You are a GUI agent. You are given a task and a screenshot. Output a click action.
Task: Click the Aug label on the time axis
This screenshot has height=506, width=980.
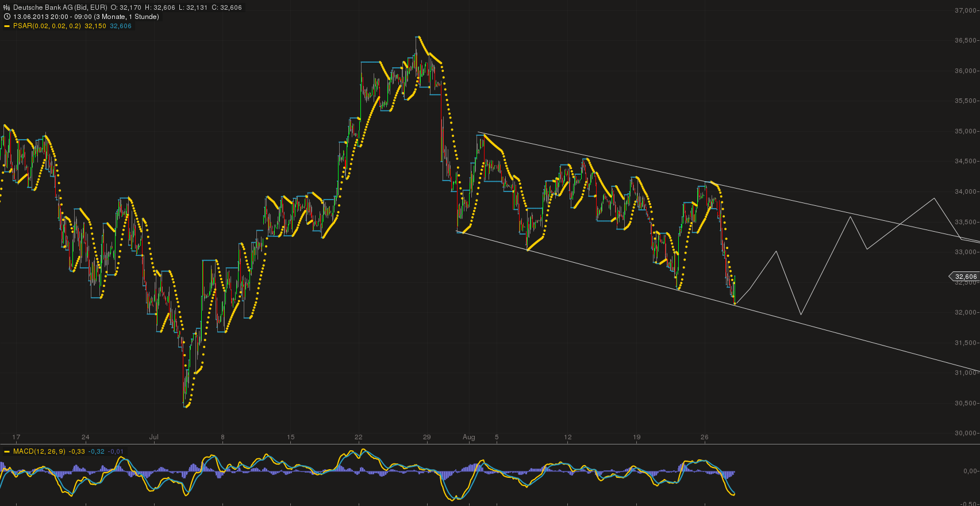(x=469, y=437)
